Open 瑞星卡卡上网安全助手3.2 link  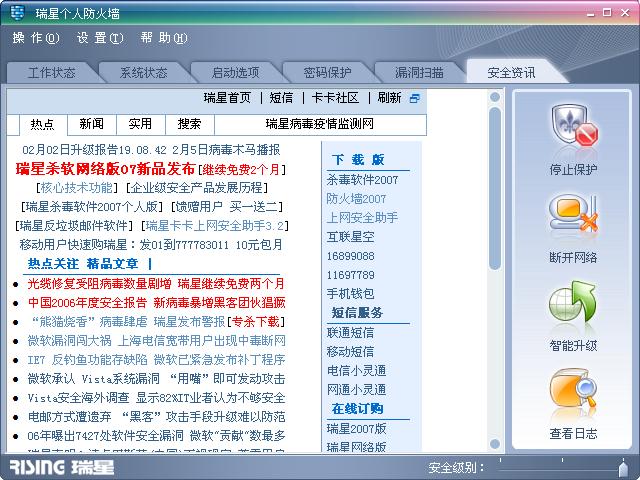pos(215,225)
